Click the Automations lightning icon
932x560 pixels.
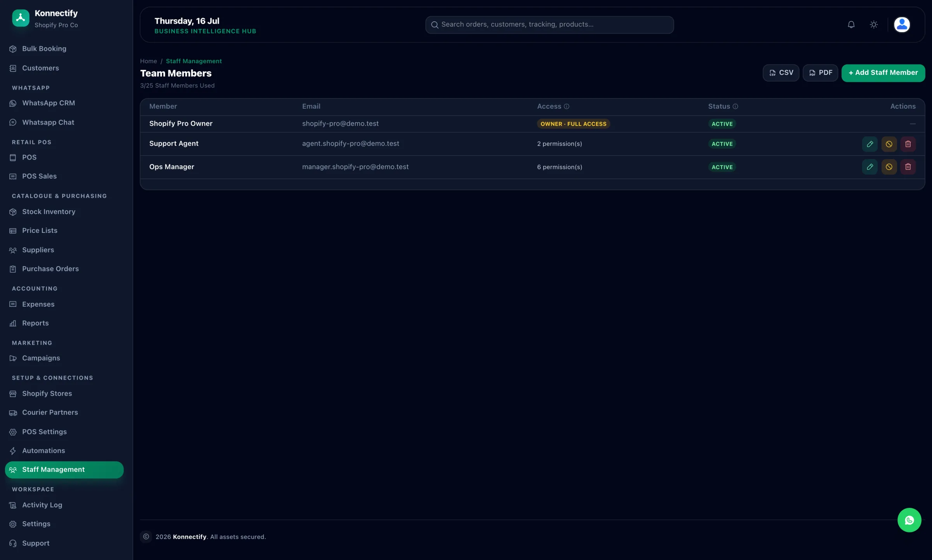tap(13, 451)
